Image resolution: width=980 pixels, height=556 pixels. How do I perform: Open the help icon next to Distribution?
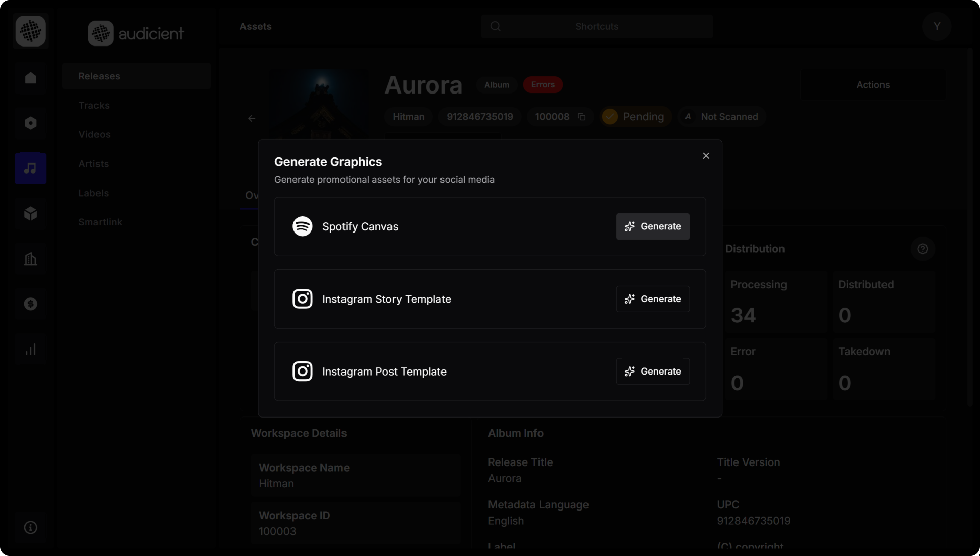923,248
